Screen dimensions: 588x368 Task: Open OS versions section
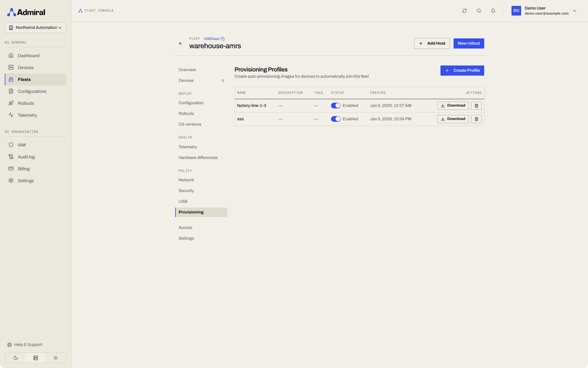[x=201, y=124]
